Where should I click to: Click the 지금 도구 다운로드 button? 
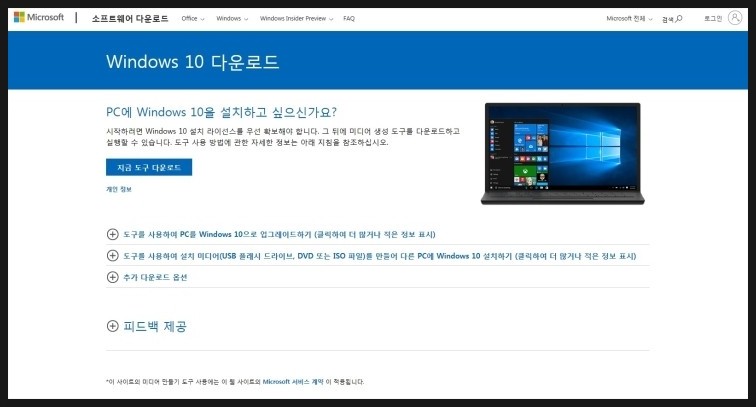pyautogui.click(x=149, y=167)
